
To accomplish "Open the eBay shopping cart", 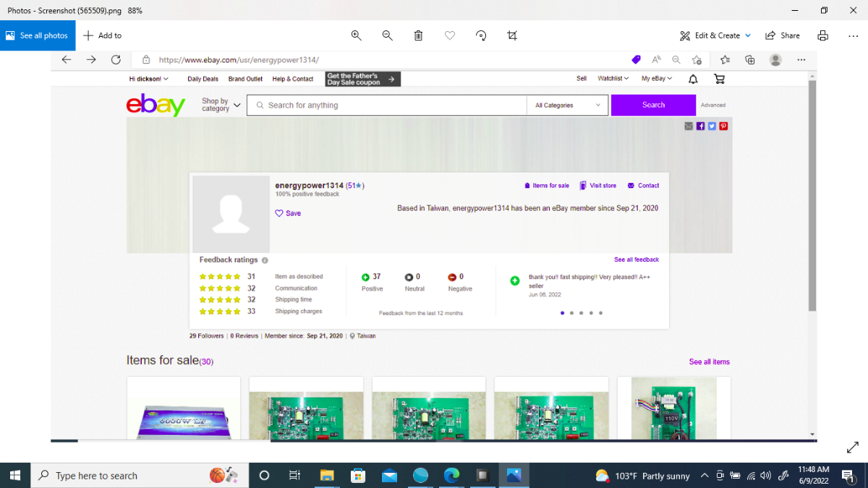I will 719,79.
